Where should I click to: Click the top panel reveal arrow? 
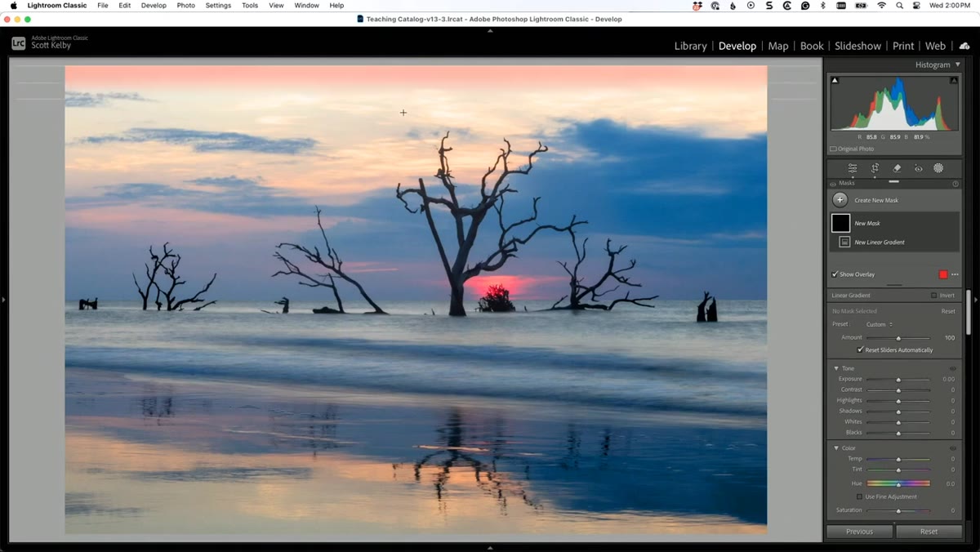[x=490, y=30]
